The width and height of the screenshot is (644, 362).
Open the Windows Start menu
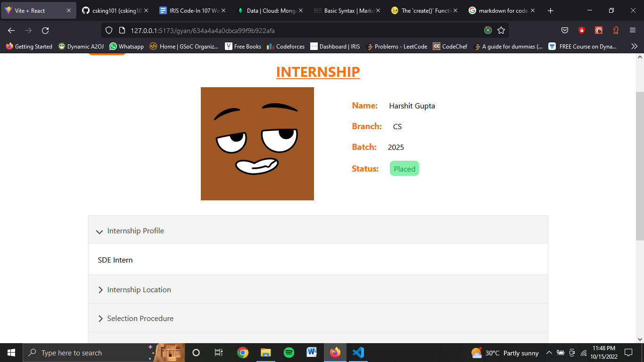11,353
